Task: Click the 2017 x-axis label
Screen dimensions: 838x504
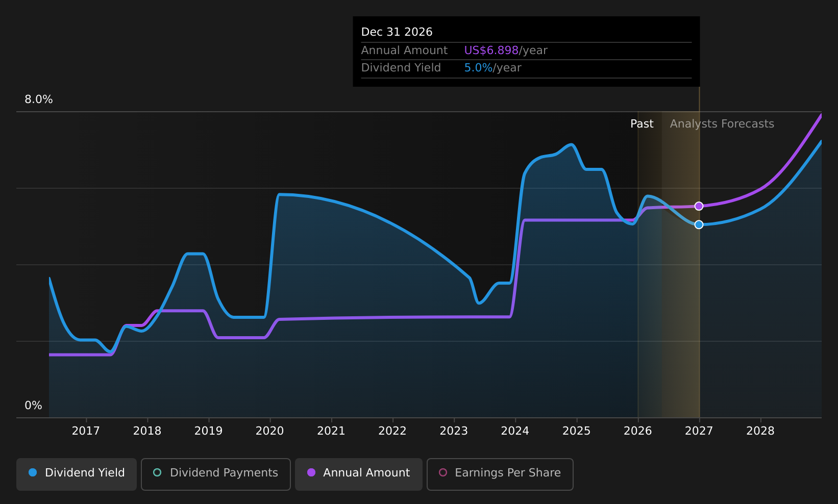Action: [x=86, y=431]
